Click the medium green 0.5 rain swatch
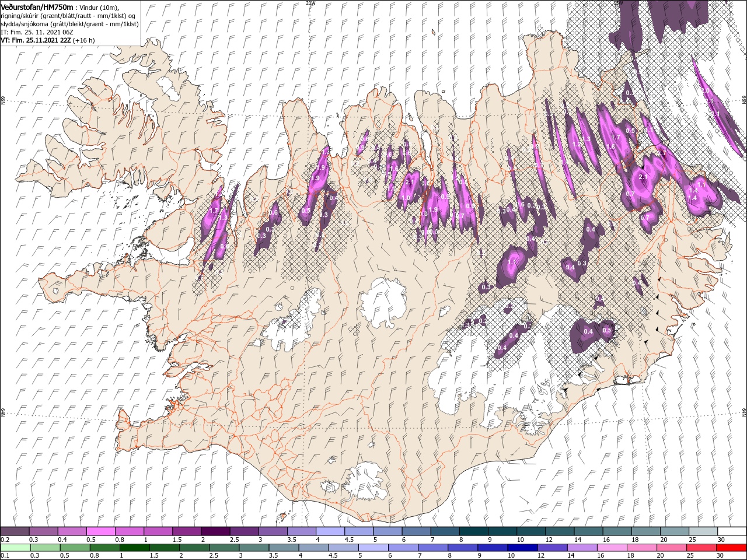 [75, 548]
